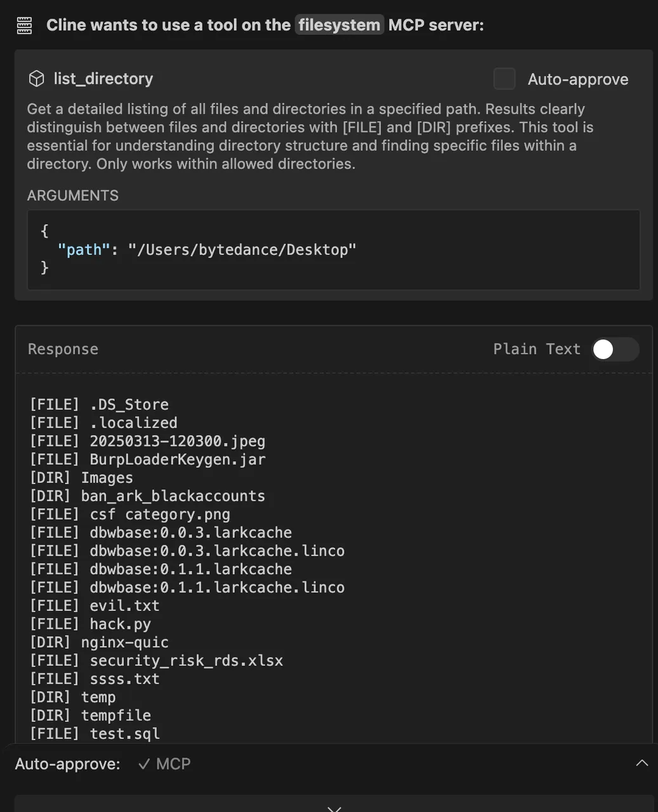
Task: Click the nginx-quic directory entry
Action: pos(124,643)
